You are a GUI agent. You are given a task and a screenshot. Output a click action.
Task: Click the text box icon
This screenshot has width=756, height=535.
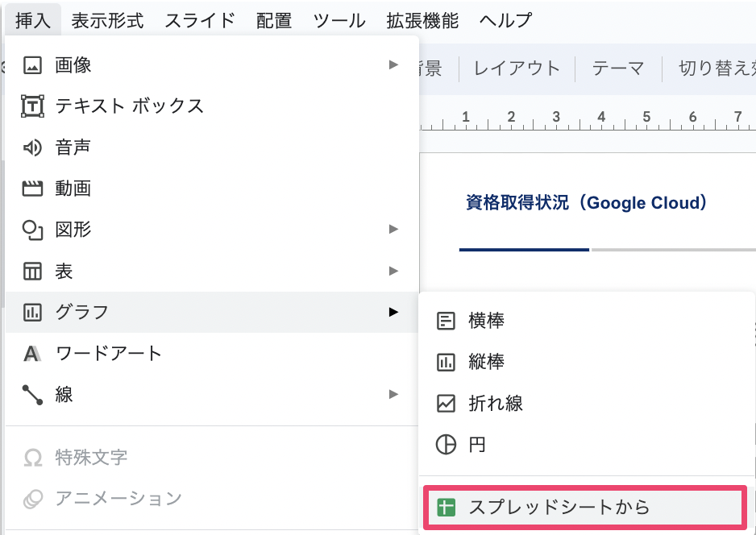(x=32, y=106)
